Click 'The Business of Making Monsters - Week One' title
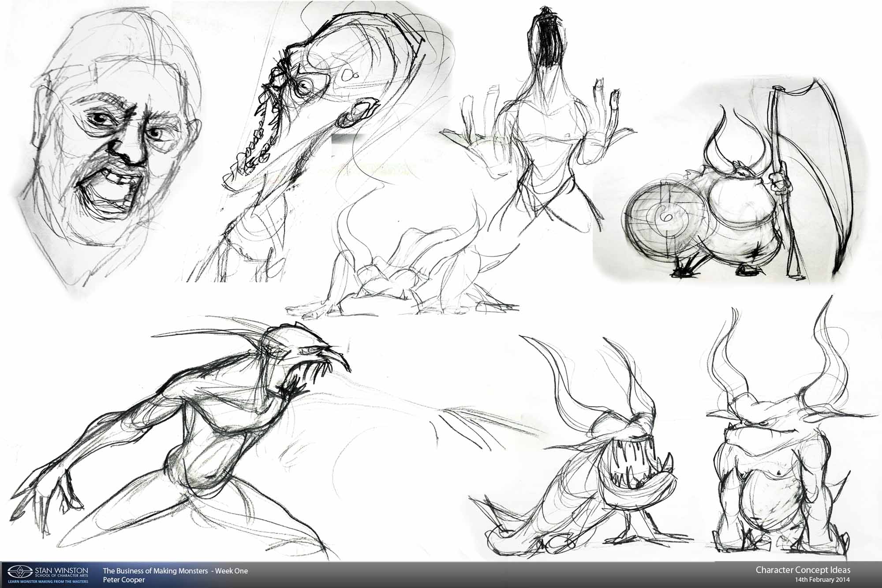This screenshot has width=882, height=588. click(x=175, y=571)
